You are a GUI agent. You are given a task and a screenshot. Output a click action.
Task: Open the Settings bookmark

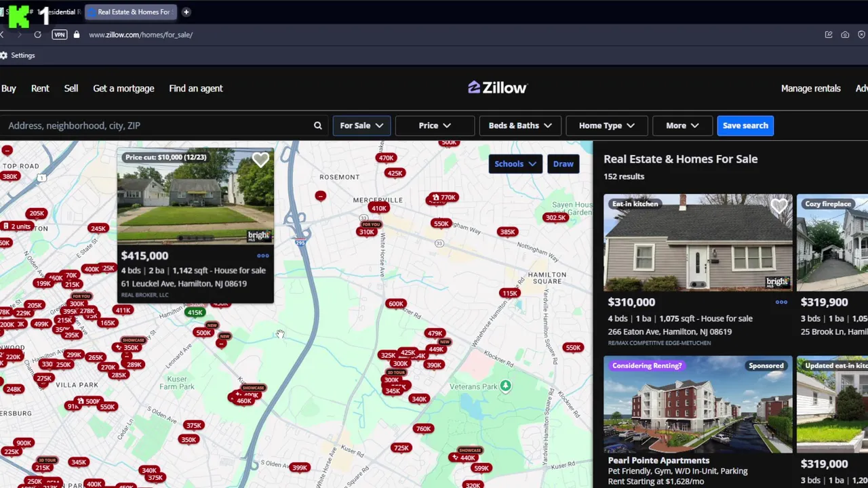point(18,56)
